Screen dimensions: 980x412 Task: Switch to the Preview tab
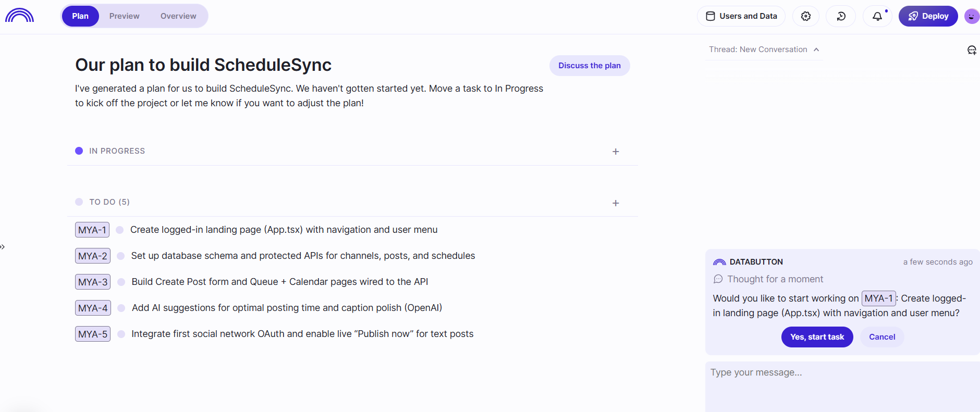tap(125, 16)
